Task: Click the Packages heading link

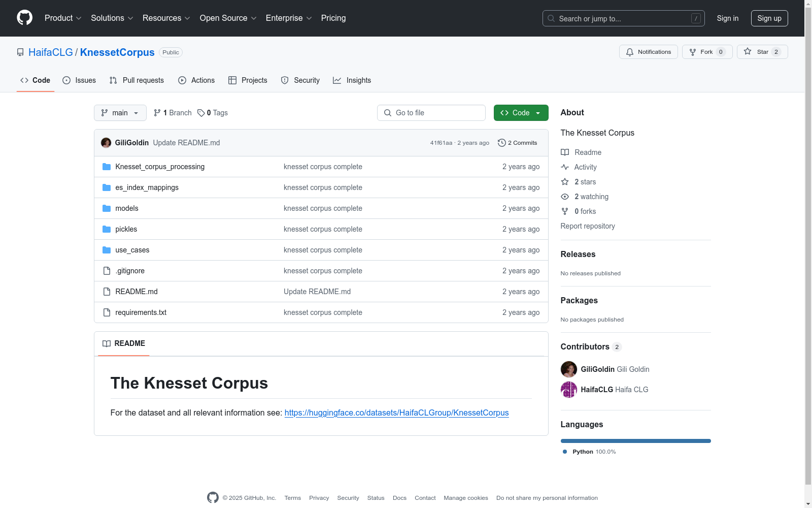Action: pyautogui.click(x=579, y=301)
